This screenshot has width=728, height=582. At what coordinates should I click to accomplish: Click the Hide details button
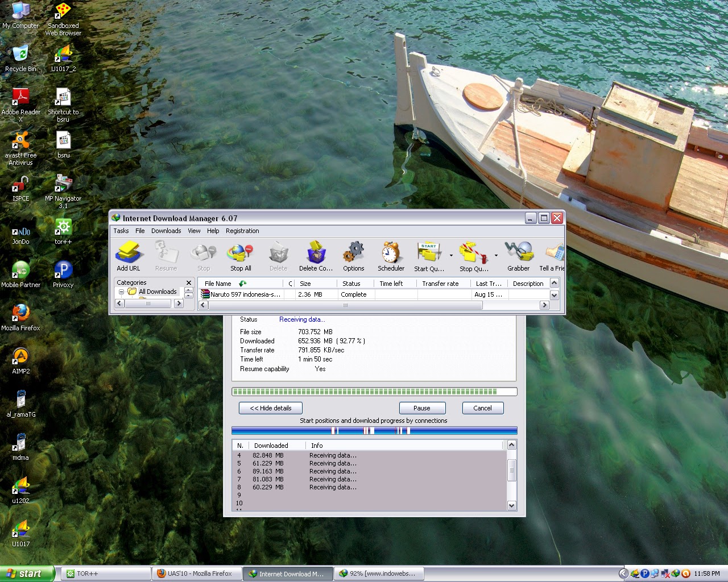(x=271, y=408)
